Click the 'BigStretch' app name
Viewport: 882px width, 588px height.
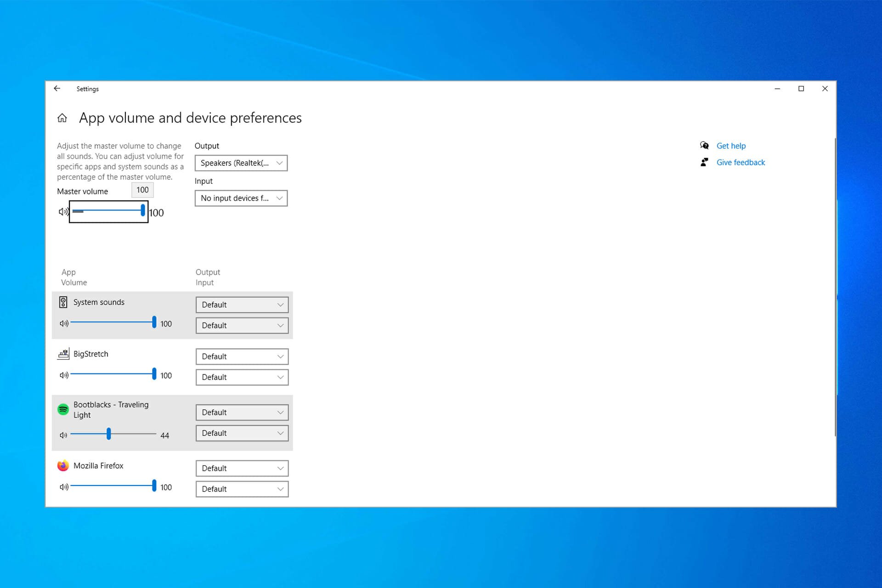(91, 354)
